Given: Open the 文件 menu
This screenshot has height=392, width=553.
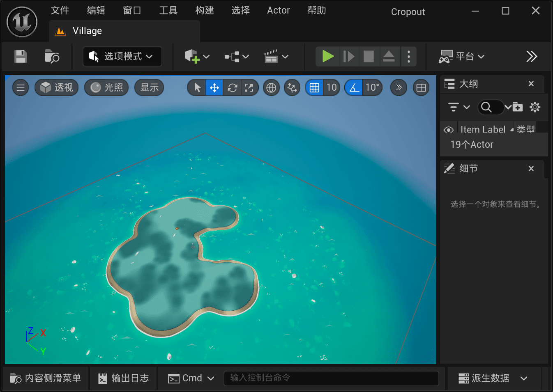Looking at the screenshot, I should click(x=60, y=10).
